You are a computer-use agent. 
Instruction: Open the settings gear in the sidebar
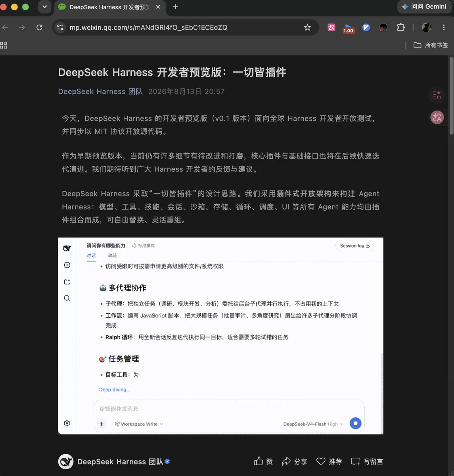[x=67, y=423]
